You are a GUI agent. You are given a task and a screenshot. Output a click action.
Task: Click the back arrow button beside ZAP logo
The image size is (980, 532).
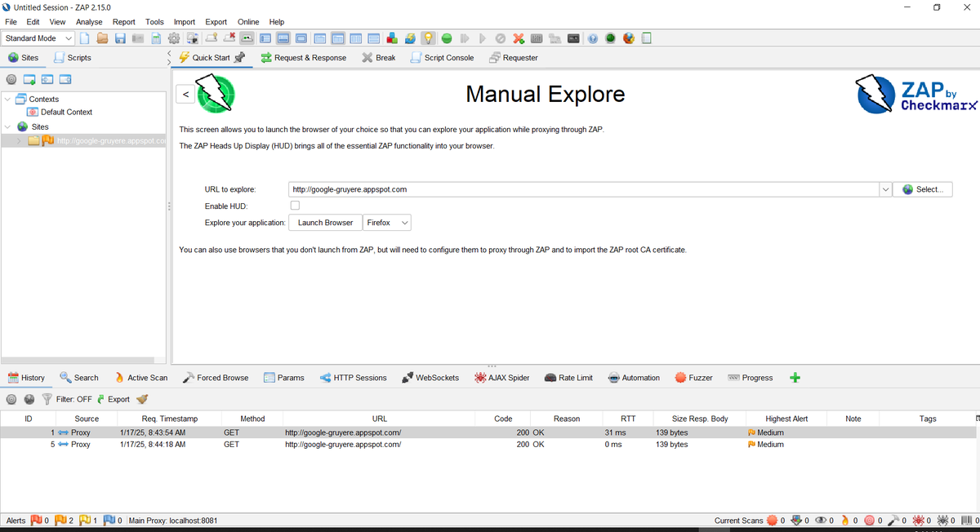(x=186, y=95)
